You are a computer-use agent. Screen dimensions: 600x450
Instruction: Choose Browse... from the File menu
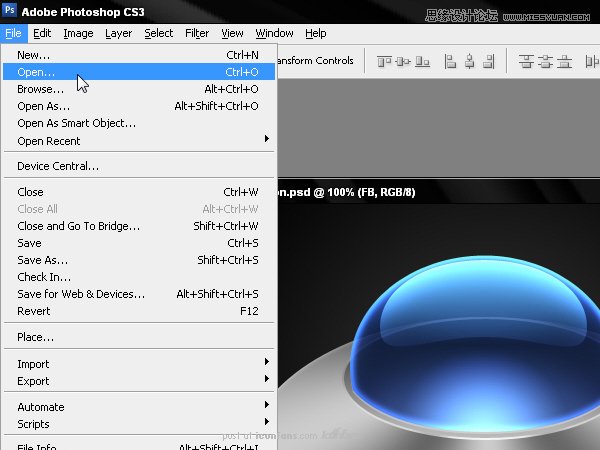point(139,89)
